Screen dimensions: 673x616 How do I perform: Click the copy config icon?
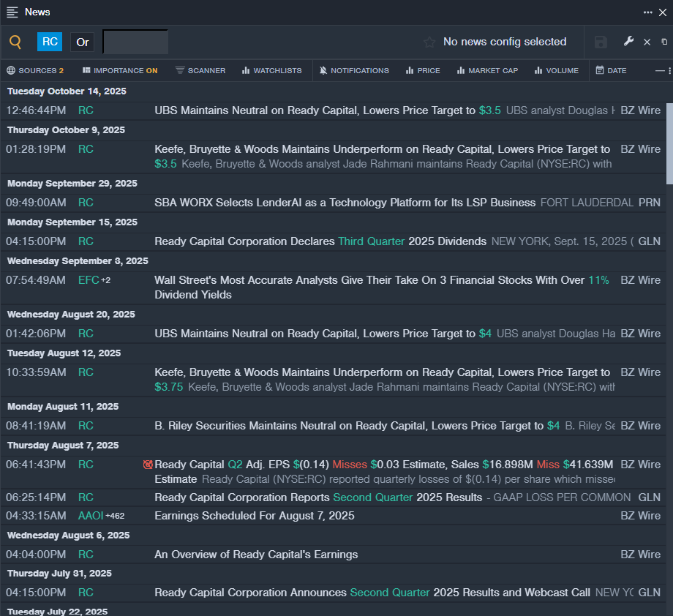pyautogui.click(x=664, y=42)
